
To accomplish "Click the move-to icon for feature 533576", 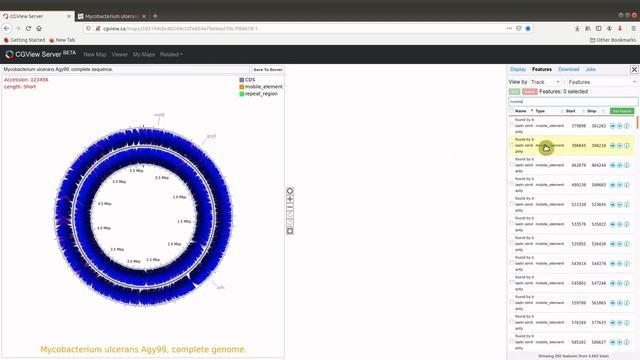I will click(x=612, y=224).
